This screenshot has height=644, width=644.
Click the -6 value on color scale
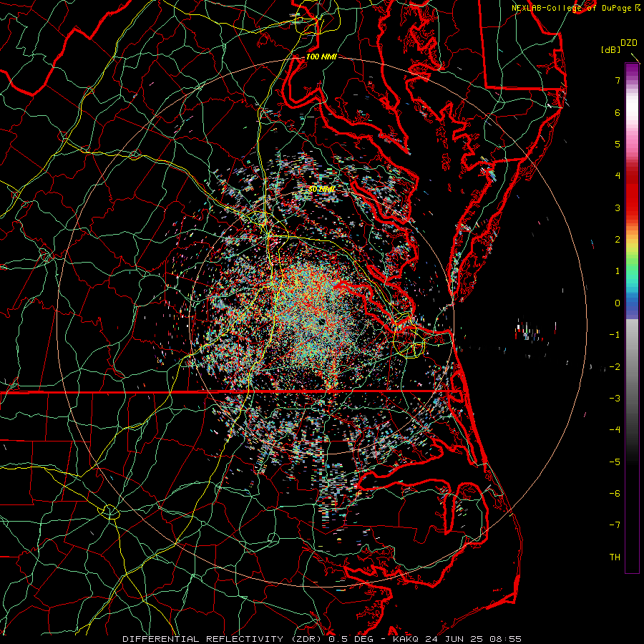(x=615, y=494)
